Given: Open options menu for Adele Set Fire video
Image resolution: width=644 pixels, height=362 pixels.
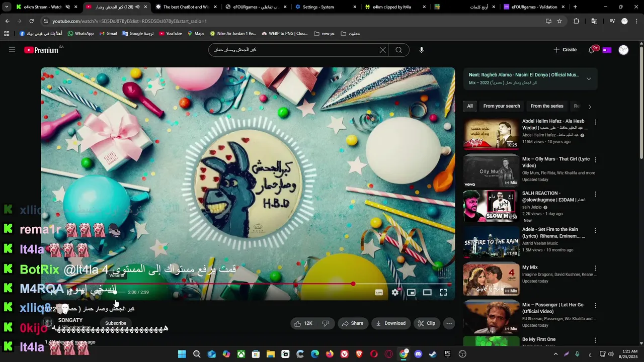Looking at the screenshot, I should (x=595, y=230).
